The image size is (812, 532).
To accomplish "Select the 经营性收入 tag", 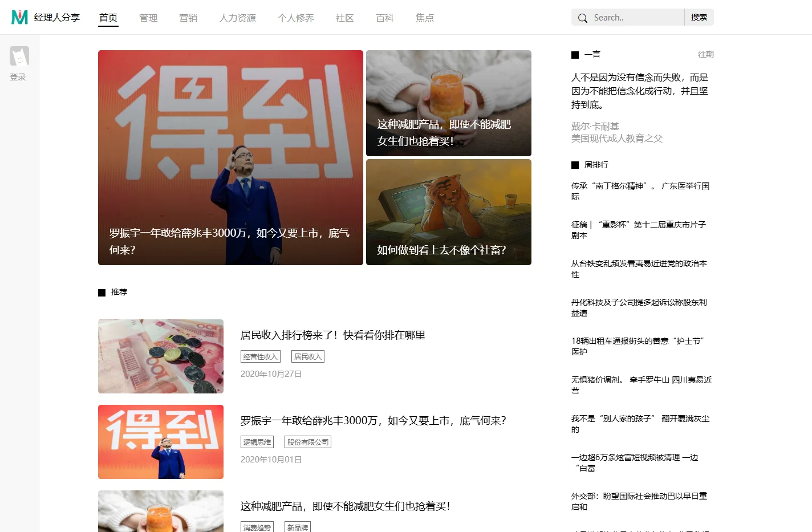I will (261, 356).
